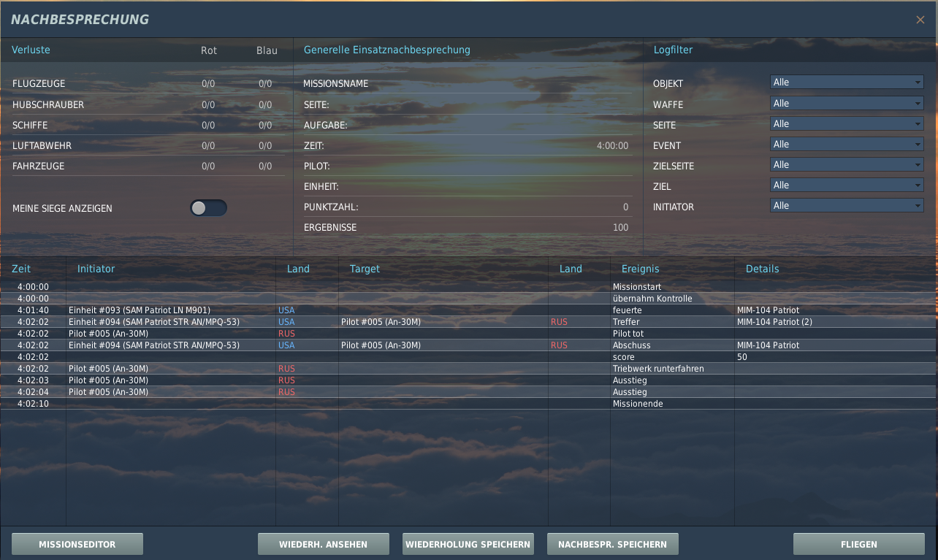Click the Missionseditor button
Image resolution: width=938 pixels, height=560 pixels.
[x=77, y=544]
